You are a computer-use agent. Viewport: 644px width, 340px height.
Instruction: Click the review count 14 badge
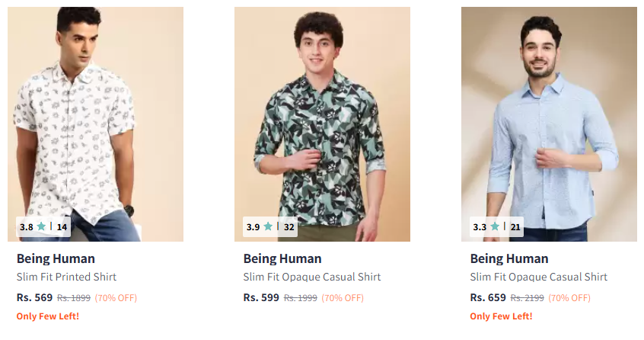coord(62,226)
